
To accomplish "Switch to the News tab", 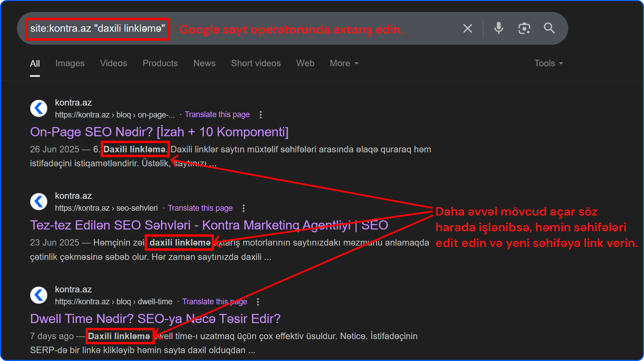I will click(x=204, y=64).
